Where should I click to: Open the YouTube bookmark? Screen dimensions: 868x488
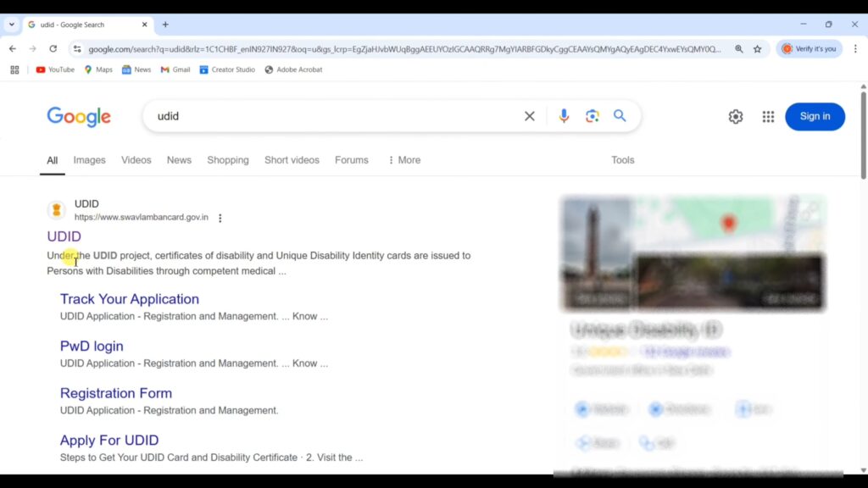[x=55, y=69]
